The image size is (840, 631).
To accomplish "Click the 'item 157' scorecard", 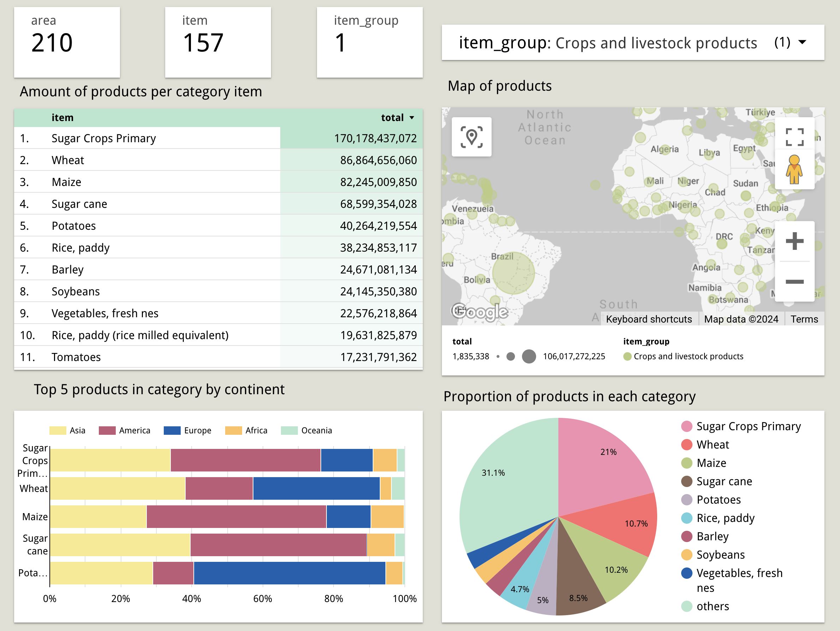I will [x=218, y=42].
